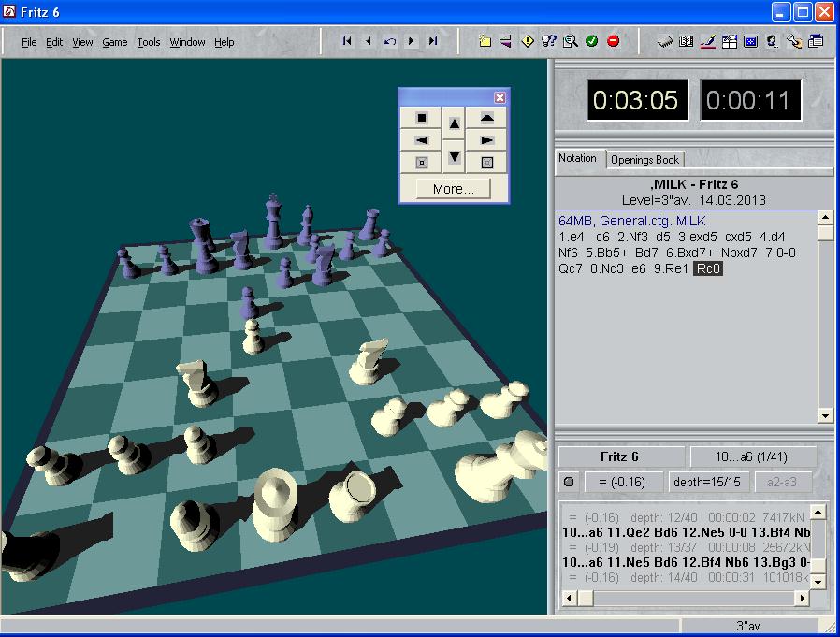Toggle the engine round indicator button
The width and height of the screenshot is (840, 637).
[x=569, y=482]
